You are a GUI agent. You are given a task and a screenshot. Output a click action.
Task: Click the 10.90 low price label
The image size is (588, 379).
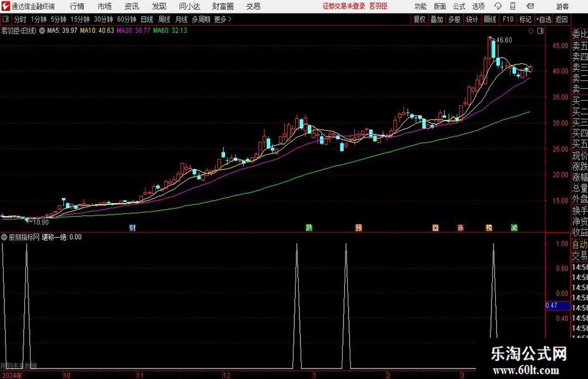click(41, 222)
